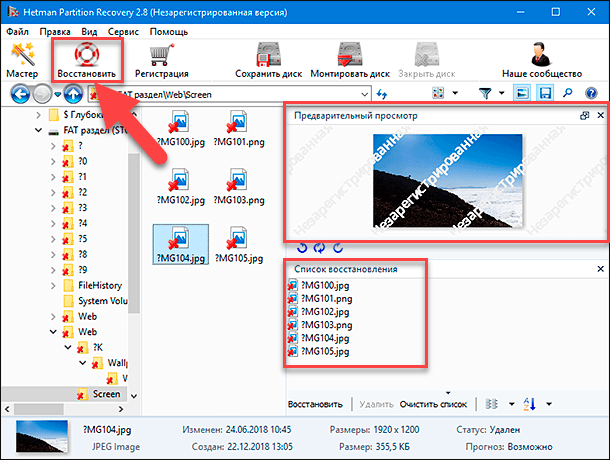Close the Список восстановления panel
The height and width of the screenshot is (460, 610).
[601, 269]
